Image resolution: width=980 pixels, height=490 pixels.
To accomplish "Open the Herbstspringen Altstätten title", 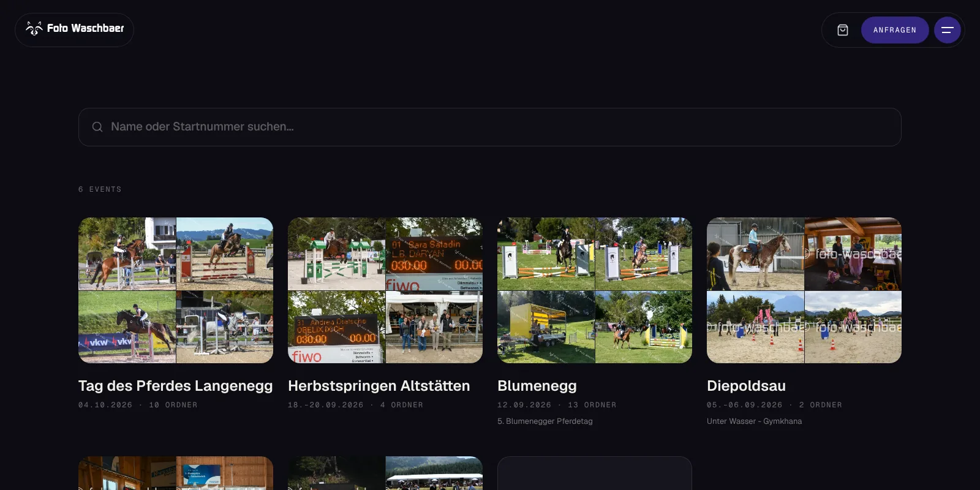I will coord(379,386).
